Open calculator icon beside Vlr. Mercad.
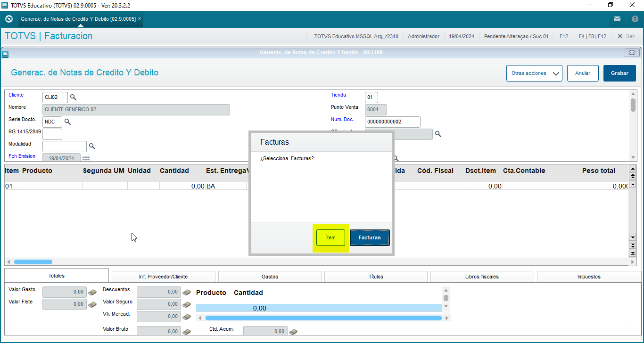 point(187,317)
